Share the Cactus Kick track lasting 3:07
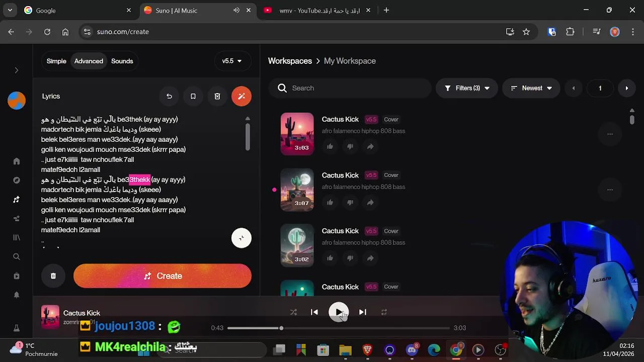Viewport: 644px width, 362px height. (x=370, y=202)
